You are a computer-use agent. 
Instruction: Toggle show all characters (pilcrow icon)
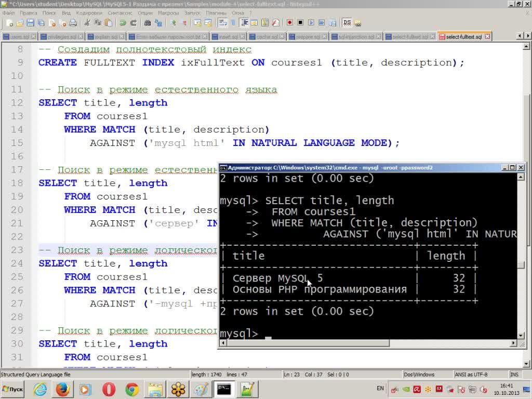tap(233, 23)
